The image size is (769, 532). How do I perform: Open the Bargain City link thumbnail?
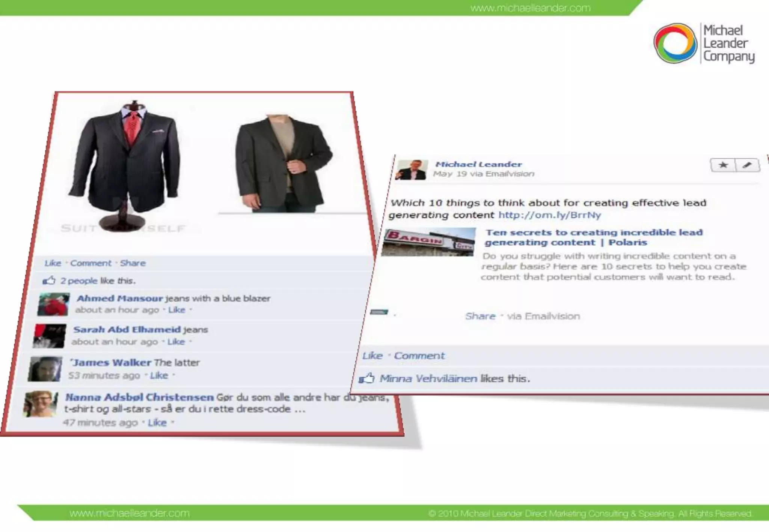[x=428, y=242]
